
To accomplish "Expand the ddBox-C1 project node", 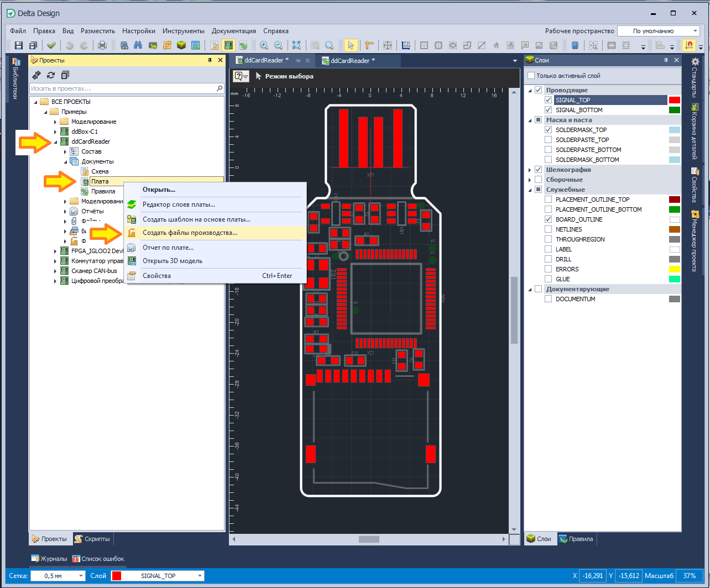I will coord(55,132).
